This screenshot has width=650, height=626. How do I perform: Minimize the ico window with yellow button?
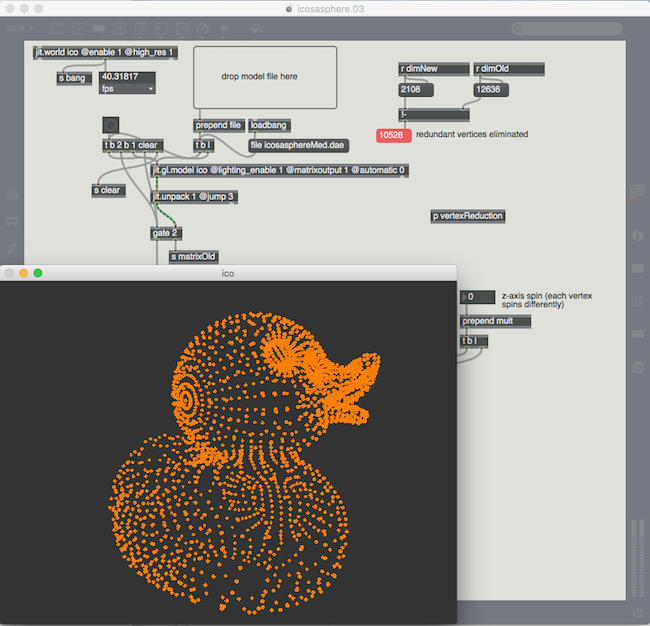click(24, 273)
